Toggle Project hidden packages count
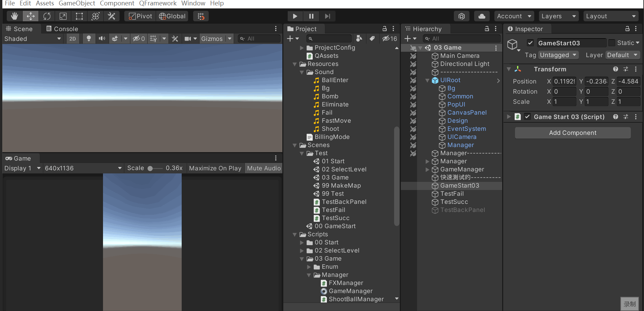 (x=390, y=39)
